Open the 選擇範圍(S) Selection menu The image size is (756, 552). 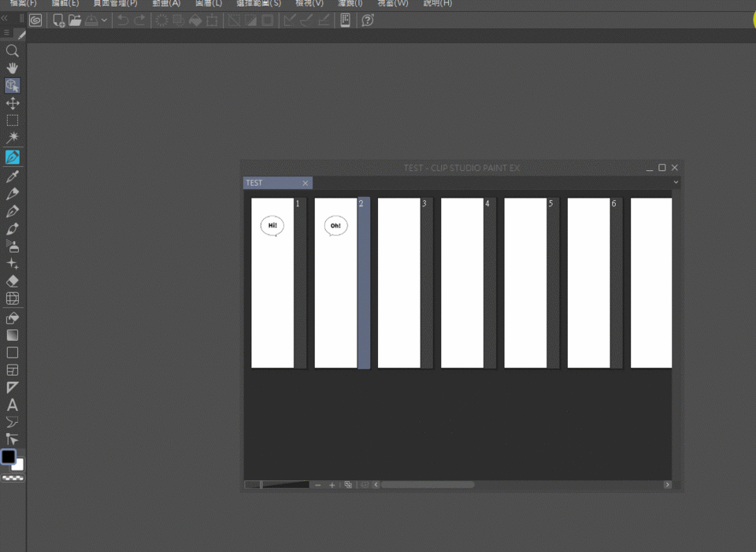point(258,3)
